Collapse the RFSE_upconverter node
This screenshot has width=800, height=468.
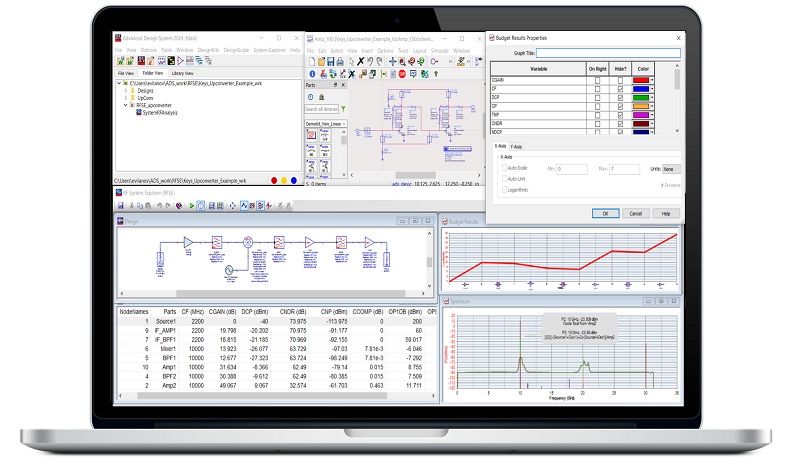[x=126, y=105]
